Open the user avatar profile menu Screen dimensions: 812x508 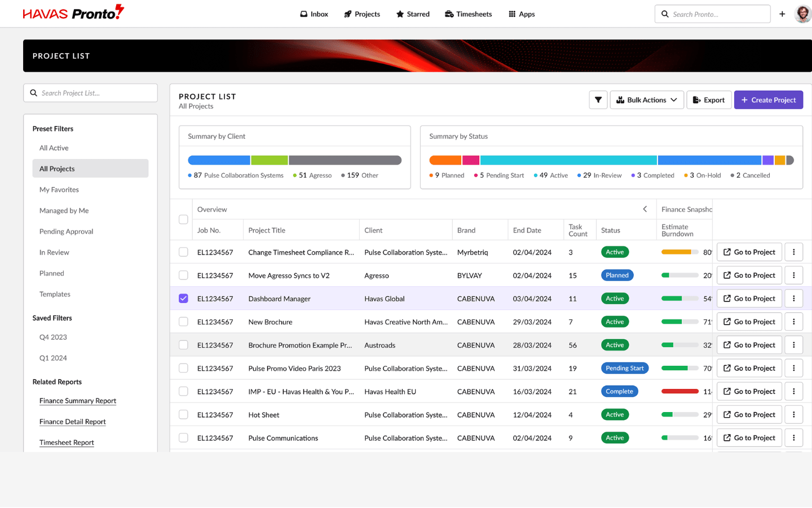coord(803,14)
